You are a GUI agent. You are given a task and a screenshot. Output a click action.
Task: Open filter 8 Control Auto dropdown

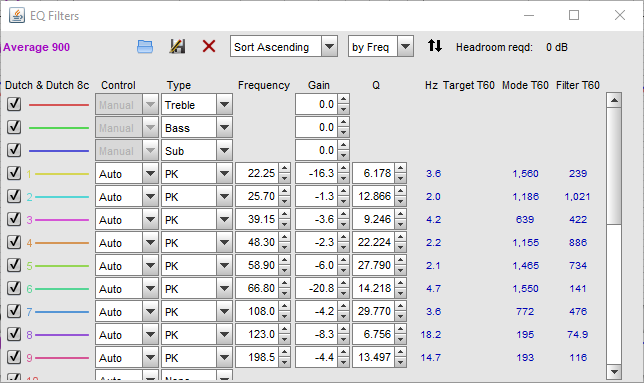coord(150,335)
